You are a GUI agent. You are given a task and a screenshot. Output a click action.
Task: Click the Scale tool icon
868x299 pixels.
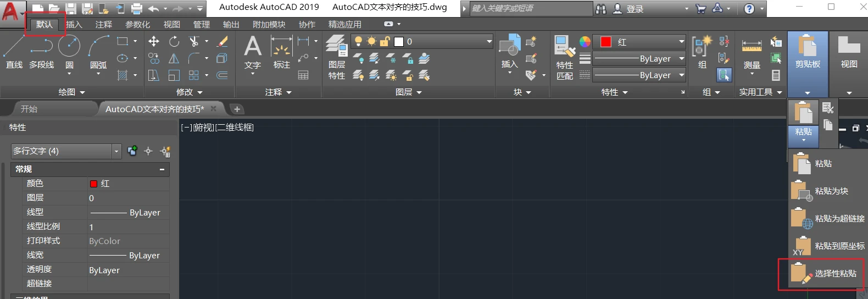coord(174,75)
